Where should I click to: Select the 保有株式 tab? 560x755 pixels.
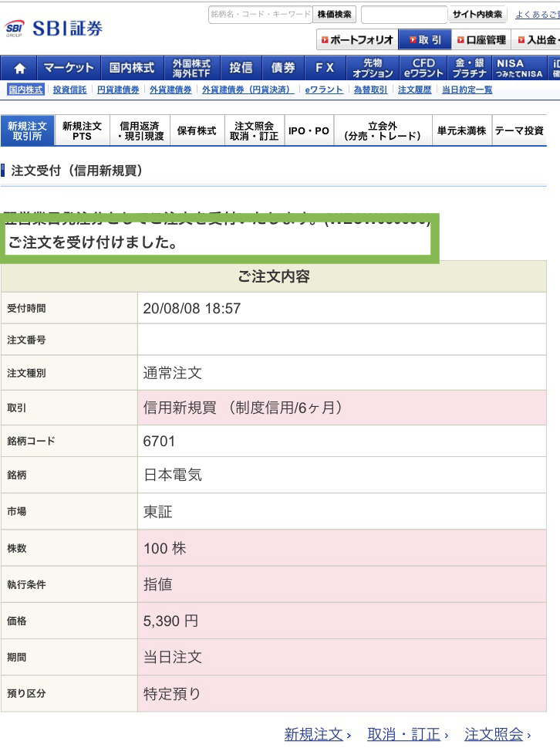click(x=197, y=130)
